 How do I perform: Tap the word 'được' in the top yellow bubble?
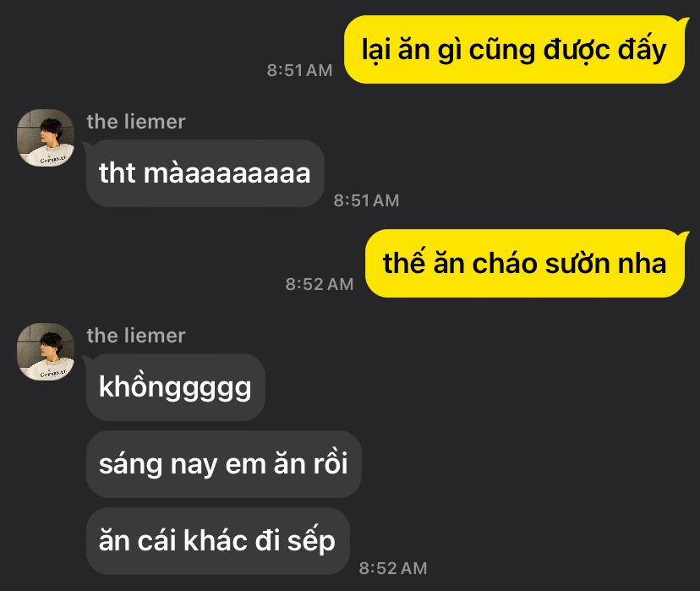coord(577,51)
